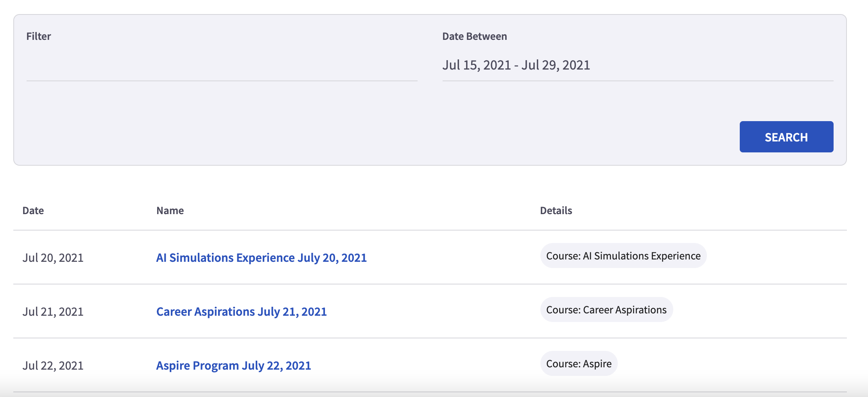Click the Course: AI Simulations Experience chip
This screenshot has width=868, height=397.
click(x=623, y=256)
